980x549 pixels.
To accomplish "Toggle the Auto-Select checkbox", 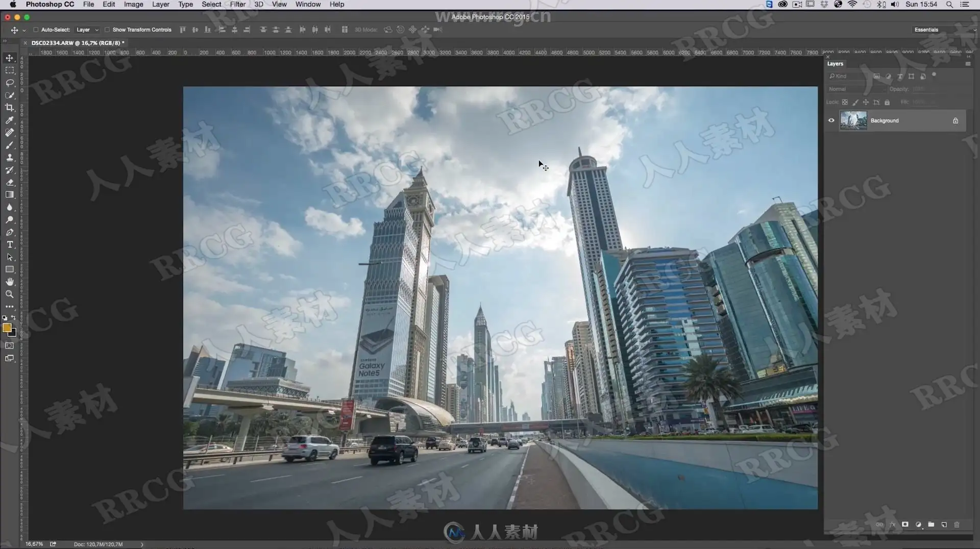I will 36,30.
